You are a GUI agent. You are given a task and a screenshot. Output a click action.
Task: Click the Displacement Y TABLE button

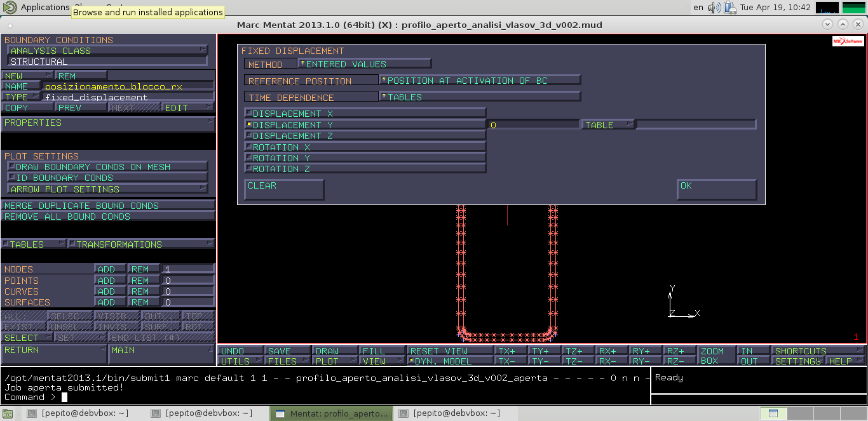click(608, 124)
